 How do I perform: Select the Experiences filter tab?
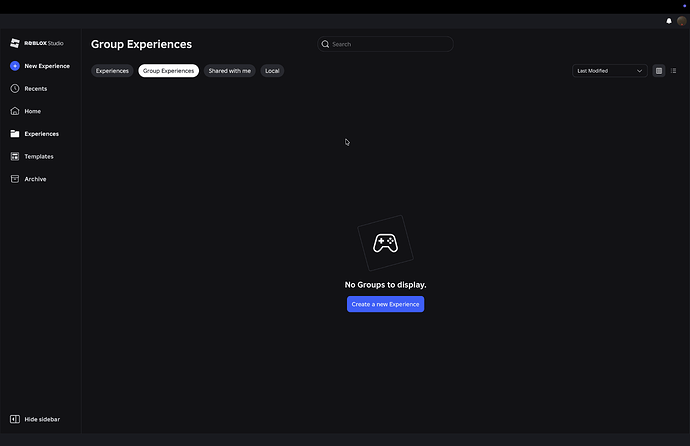click(112, 71)
